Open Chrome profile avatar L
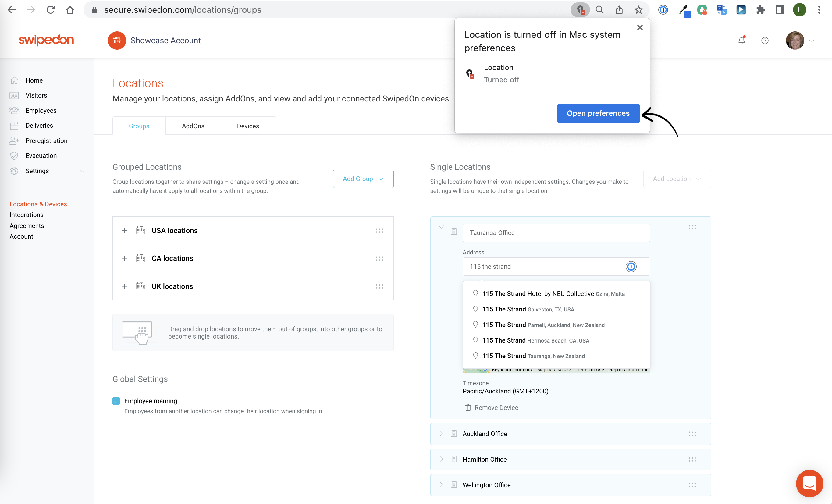 click(x=800, y=10)
